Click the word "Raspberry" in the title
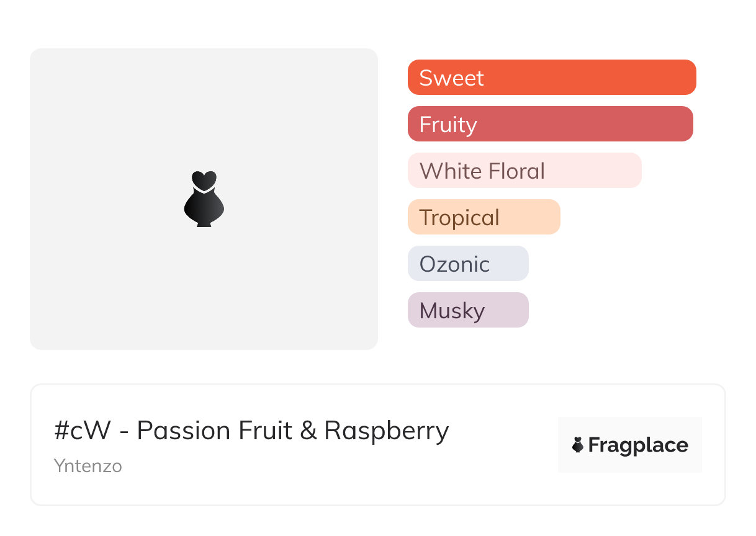The width and height of the screenshot is (756, 536). (x=386, y=431)
